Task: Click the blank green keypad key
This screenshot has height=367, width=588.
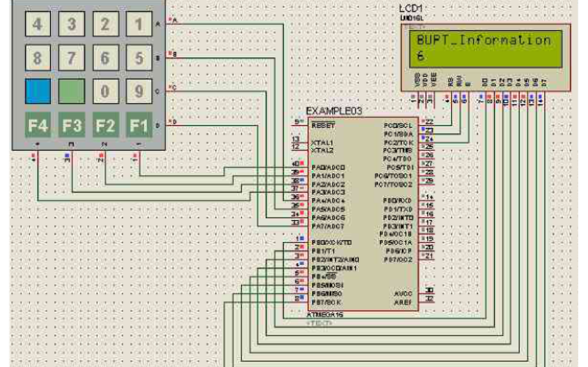Action: (71, 91)
